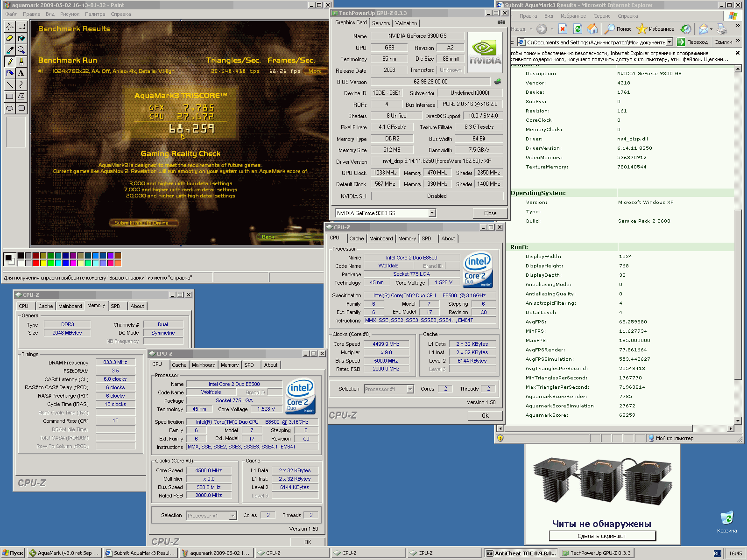
Task: Open Processor Selection dropdown in upper CPU-Z window
Action: [410, 389]
